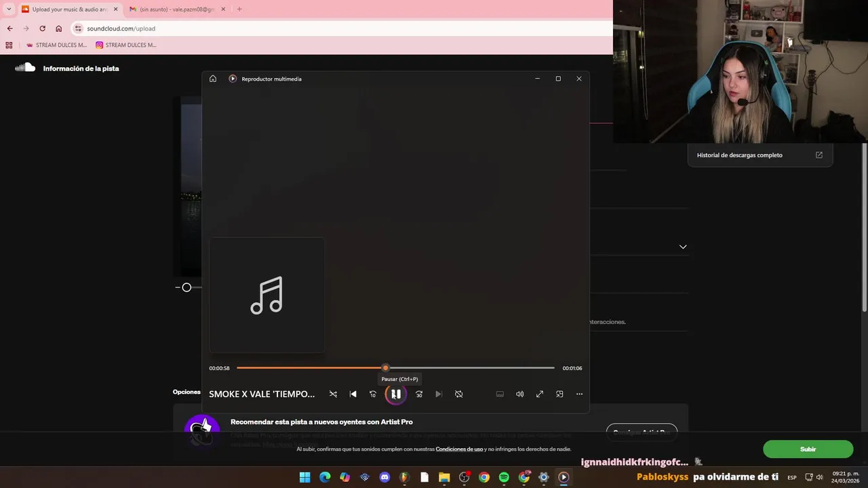This screenshot has height=488, width=868.
Task: Click the SoundCloud logo
Action: pyautogui.click(x=25, y=68)
